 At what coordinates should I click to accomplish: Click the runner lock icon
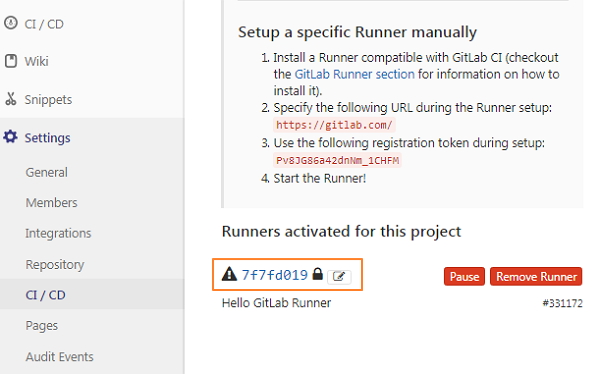tap(318, 274)
